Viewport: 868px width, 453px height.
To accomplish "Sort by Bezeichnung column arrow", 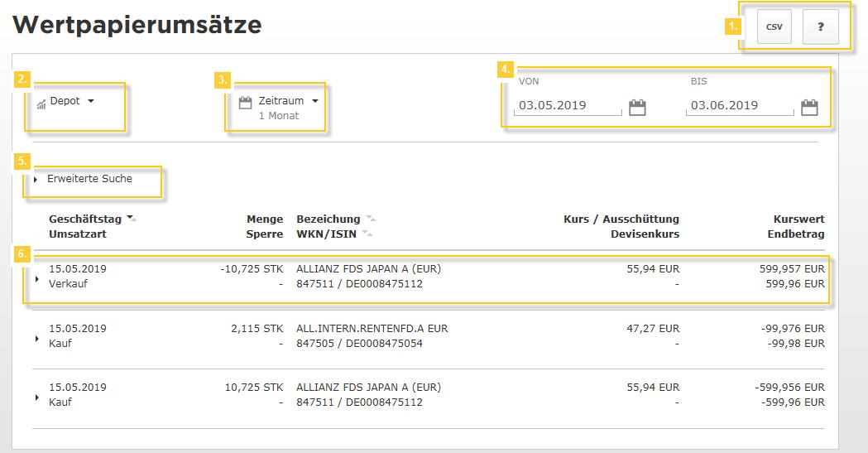I will (371, 219).
